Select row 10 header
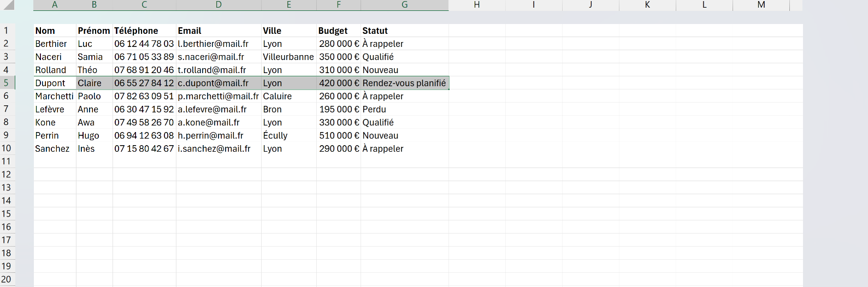Screen dimensions: 868x287 (7, 148)
